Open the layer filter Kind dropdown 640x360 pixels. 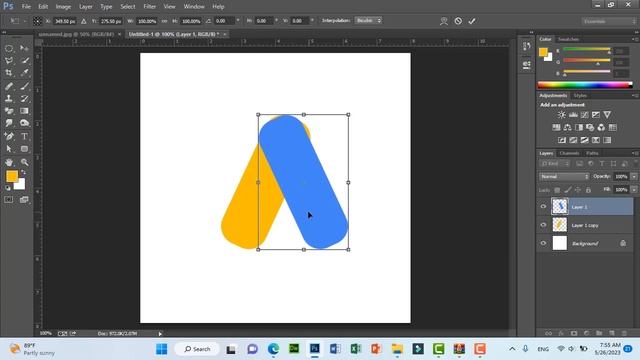coord(555,164)
